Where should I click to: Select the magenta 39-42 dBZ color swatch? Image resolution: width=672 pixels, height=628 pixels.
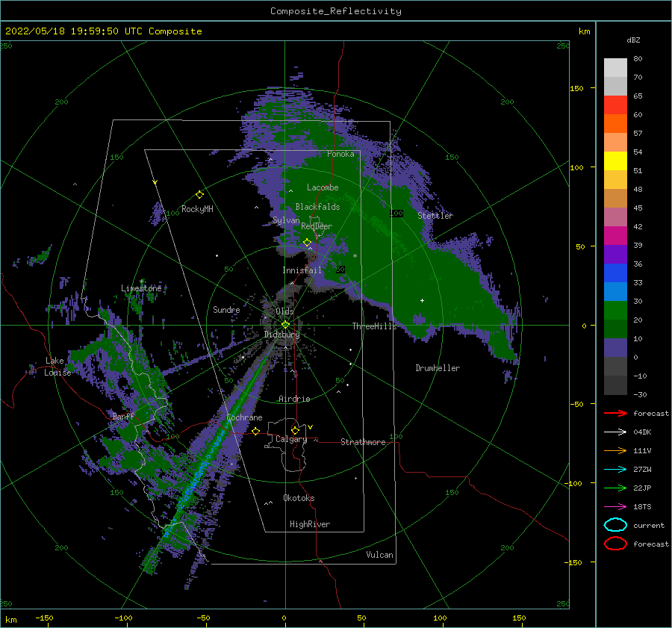[x=615, y=235]
